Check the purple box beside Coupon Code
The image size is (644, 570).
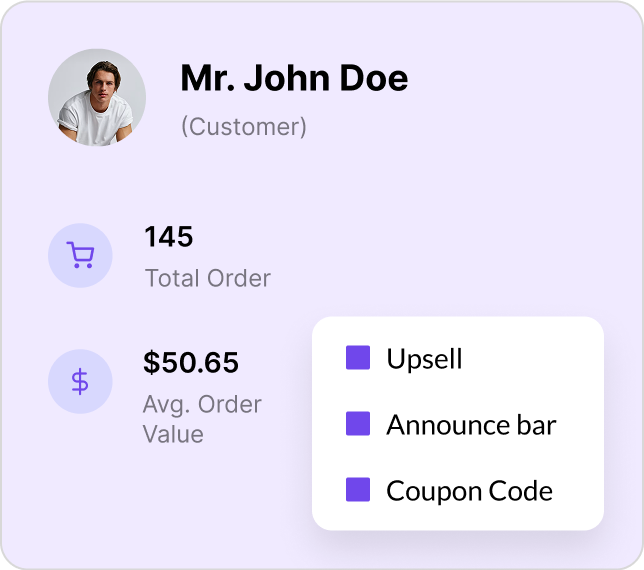click(358, 490)
